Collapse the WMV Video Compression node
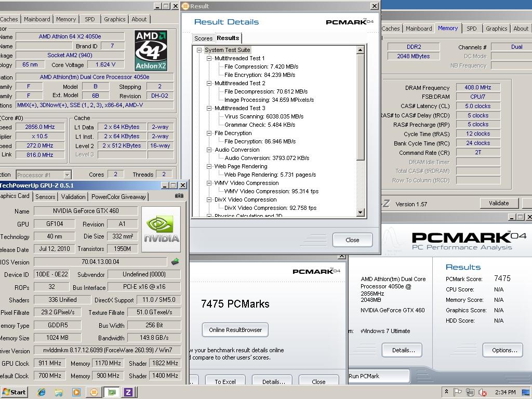The height and width of the screenshot is (399, 532). click(x=209, y=183)
